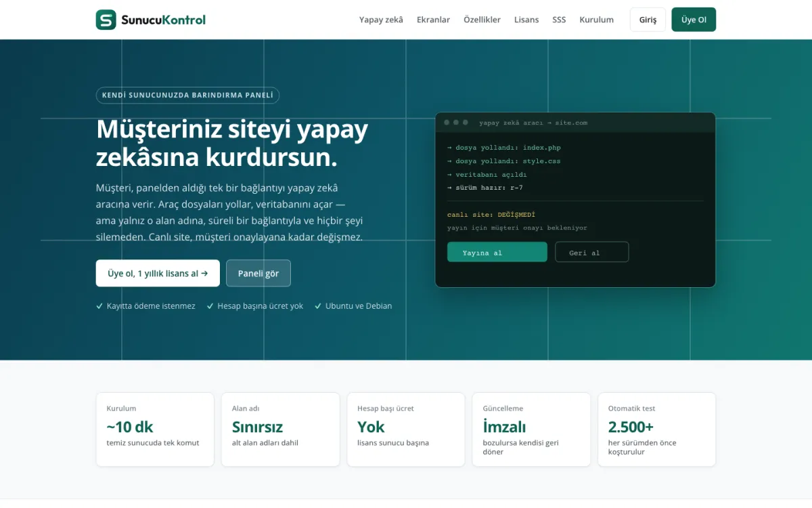Click 'her sürümden önce koşturulur' caption
Viewport: 812px width, 508px height.
coord(642,447)
